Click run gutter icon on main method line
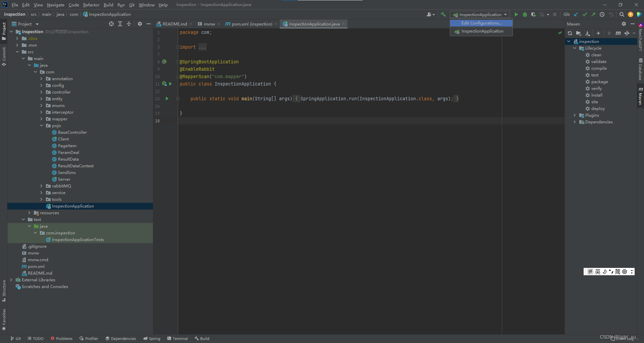This screenshot has height=343, width=644. coord(167,99)
